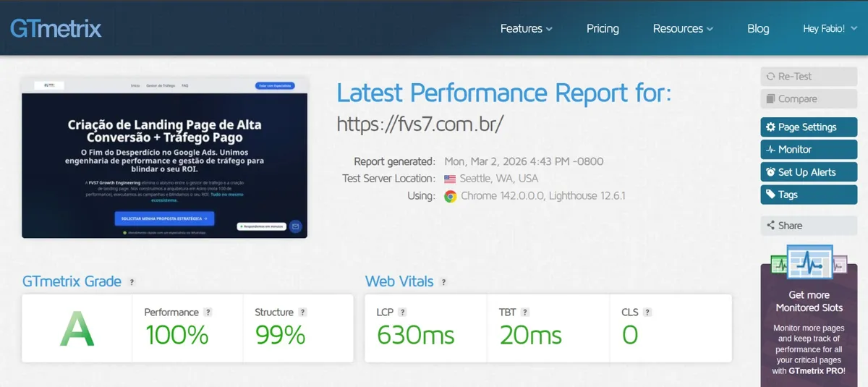868x387 pixels.
Task: Click the 99% Structure score
Action: [x=280, y=336]
